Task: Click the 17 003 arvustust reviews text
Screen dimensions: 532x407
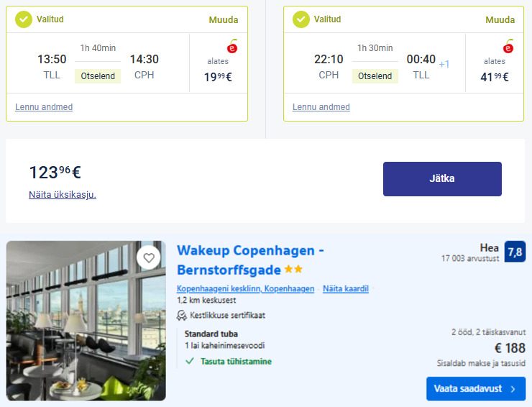Action: [x=470, y=259]
